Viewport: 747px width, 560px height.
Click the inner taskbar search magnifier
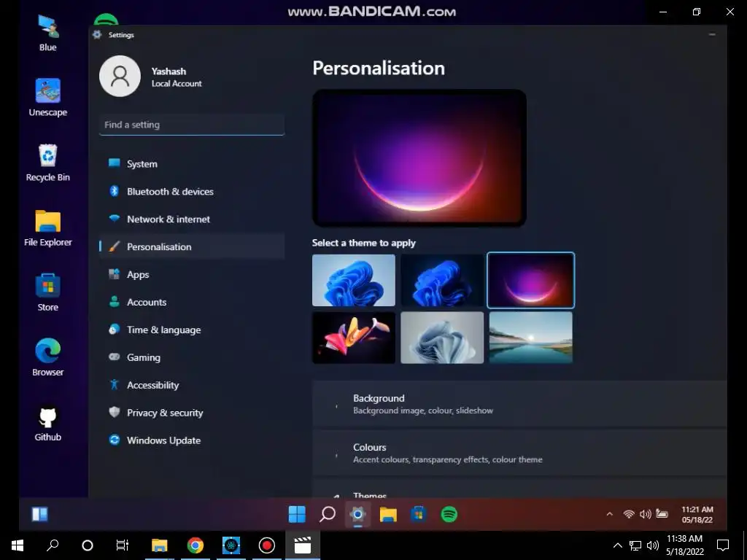pos(328,514)
